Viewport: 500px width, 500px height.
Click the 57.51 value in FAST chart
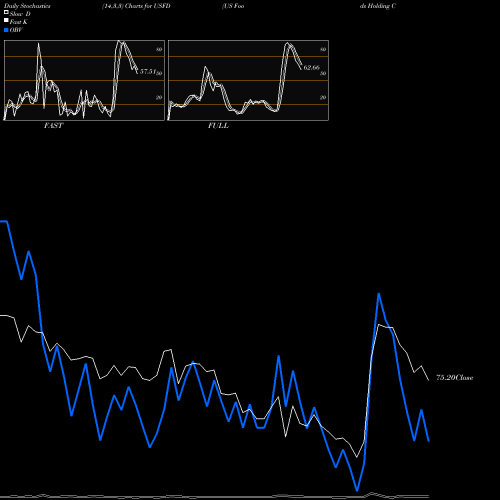[148, 71]
